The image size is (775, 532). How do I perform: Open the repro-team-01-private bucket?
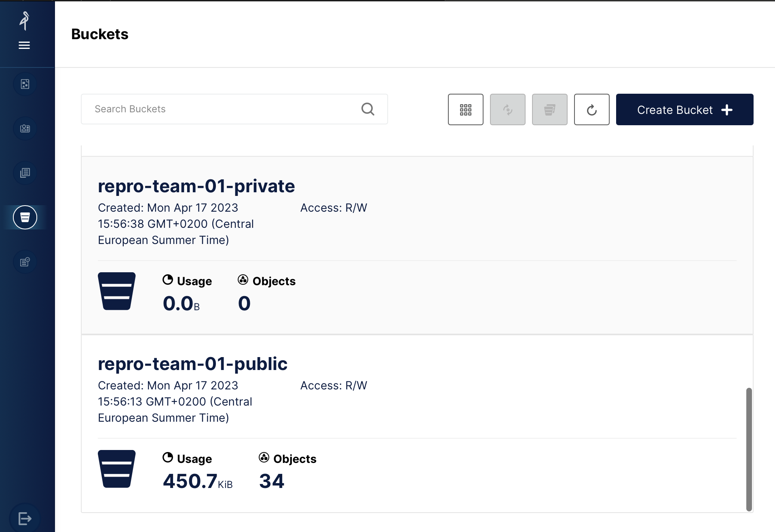tap(196, 186)
